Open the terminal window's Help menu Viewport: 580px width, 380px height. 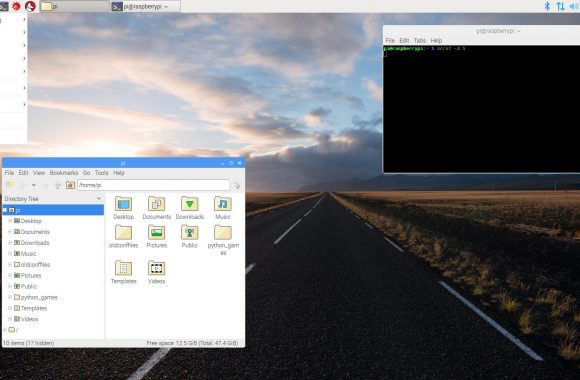(436, 40)
